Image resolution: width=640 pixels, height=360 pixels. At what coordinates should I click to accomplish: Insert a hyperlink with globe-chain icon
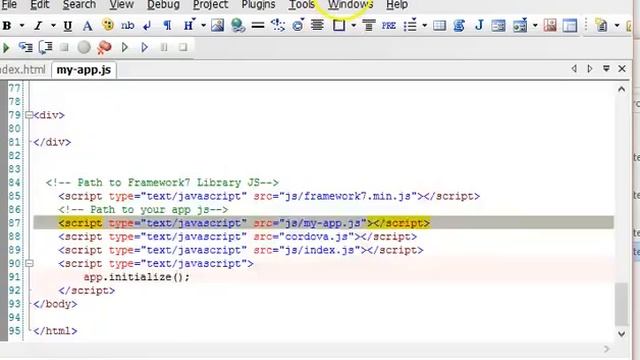pos(238,25)
